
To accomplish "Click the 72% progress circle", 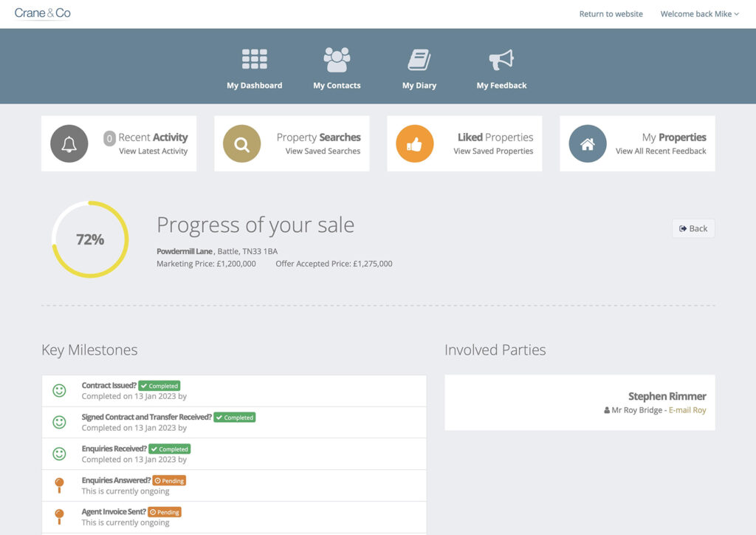I will click(x=90, y=239).
